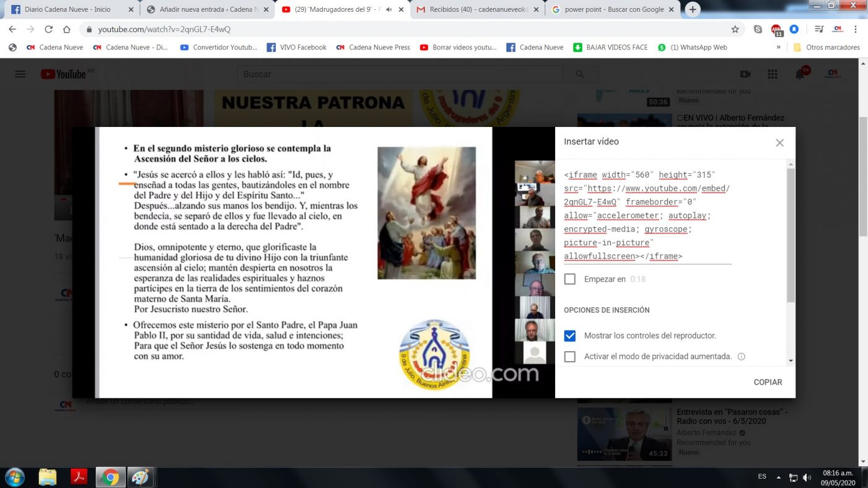Open Chrome three-dot menu
The height and width of the screenshot is (488, 868).
coord(856,29)
